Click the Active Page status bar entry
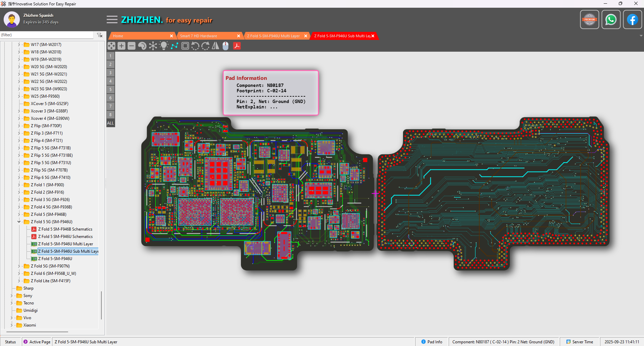The image size is (644, 346). [x=37, y=342]
